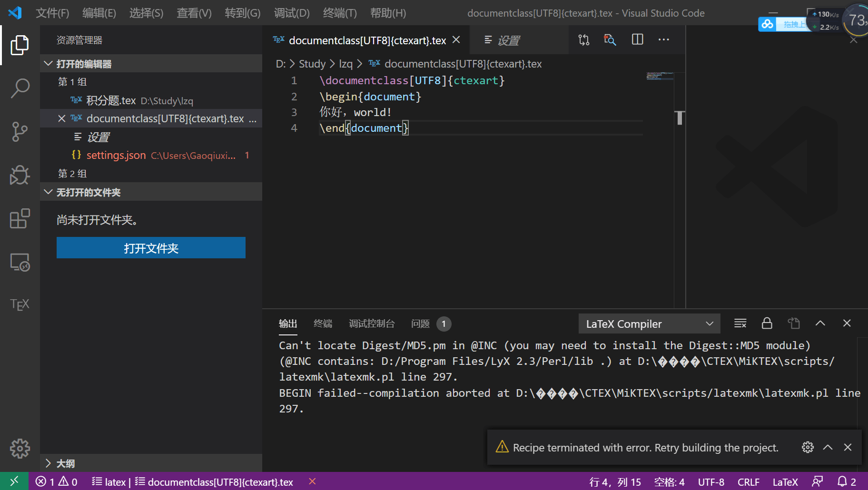
Task: Click the line and column indicator 行 4, 列 15
Action: pos(615,481)
